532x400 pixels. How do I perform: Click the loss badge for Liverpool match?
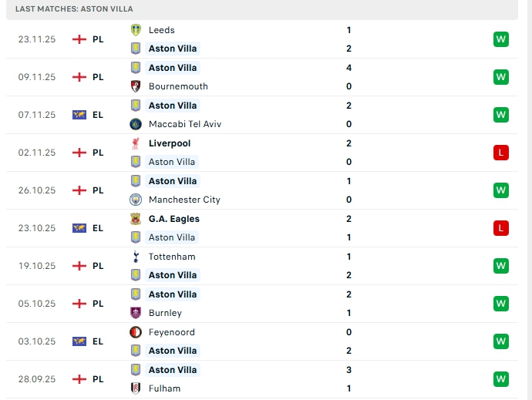501,153
